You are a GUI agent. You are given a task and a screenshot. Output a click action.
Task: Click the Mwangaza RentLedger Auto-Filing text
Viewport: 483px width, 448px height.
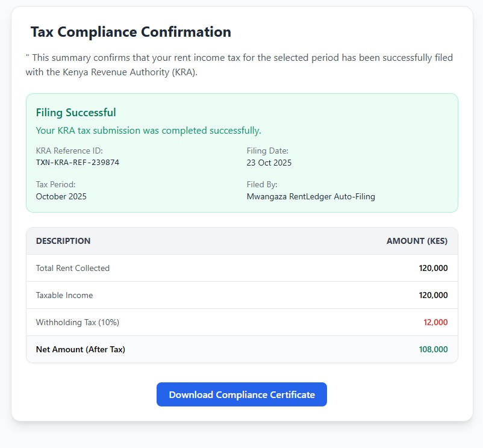(x=311, y=196)
